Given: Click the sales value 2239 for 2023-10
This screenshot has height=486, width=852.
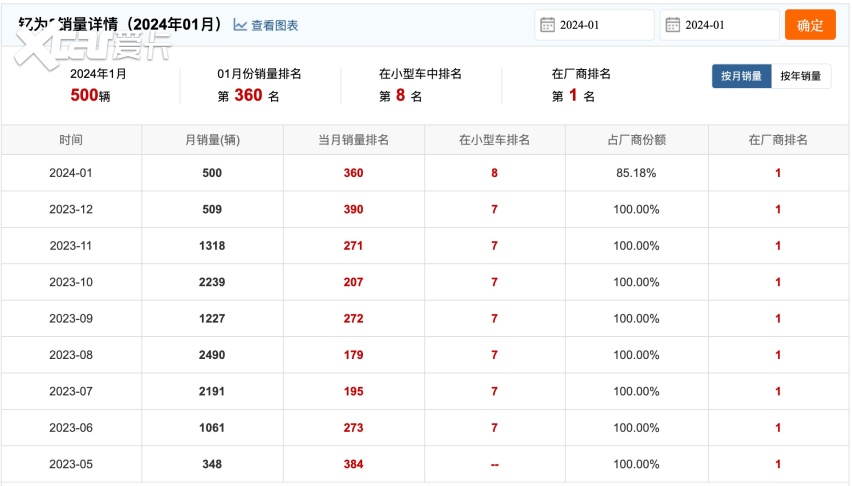Looking at the screenshot, I should point(212,282).
